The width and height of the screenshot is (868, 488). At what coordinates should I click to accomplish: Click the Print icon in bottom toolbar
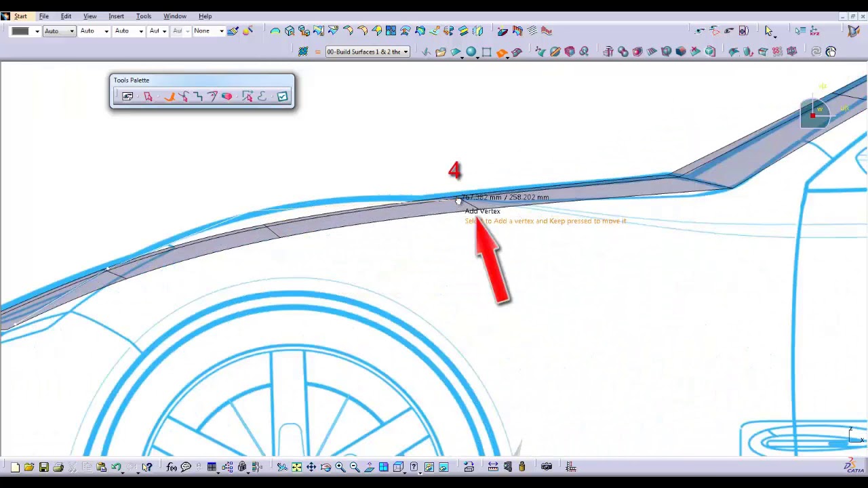coord(58,466)
